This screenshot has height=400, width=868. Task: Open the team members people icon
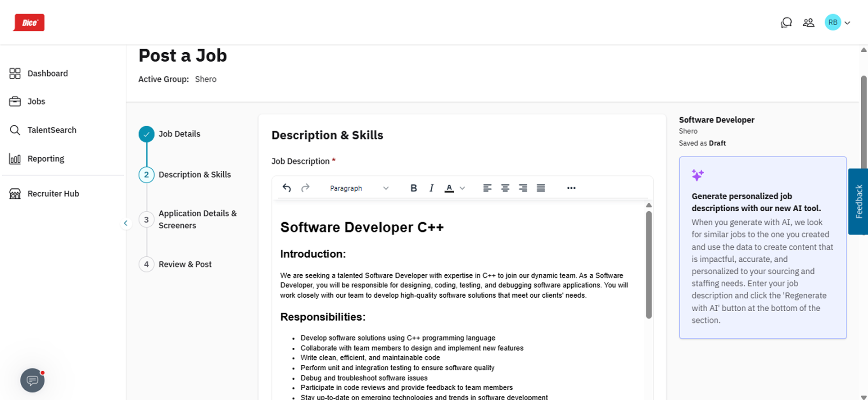(809, 23)
